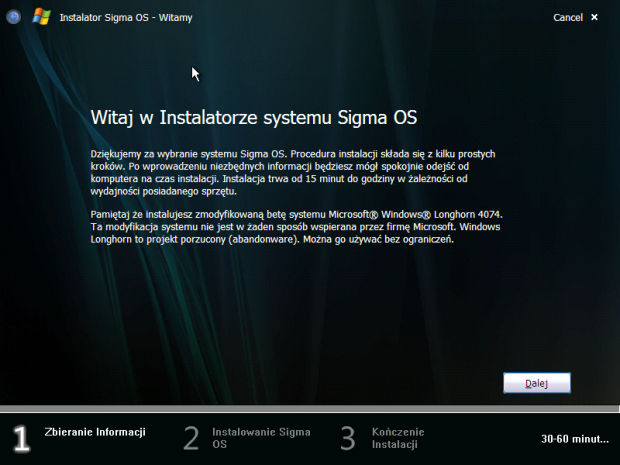Click the paragraph starting Pamiętaj że instalujesz

pyautogui.click(x=297, y=227)
